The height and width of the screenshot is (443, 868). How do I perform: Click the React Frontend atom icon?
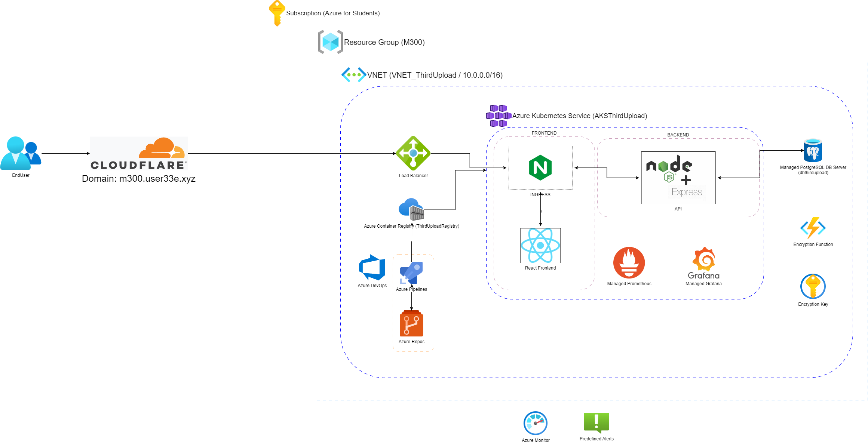[540, 246]
